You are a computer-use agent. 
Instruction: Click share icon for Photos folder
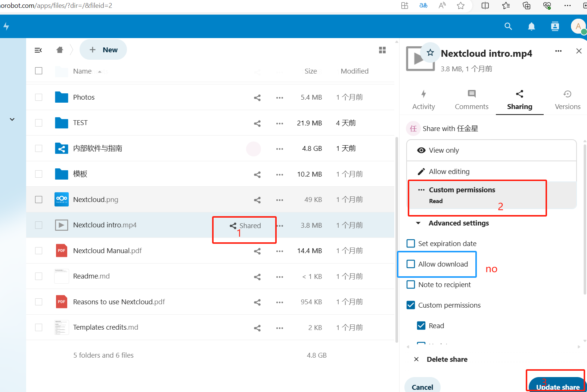(257, 97)
